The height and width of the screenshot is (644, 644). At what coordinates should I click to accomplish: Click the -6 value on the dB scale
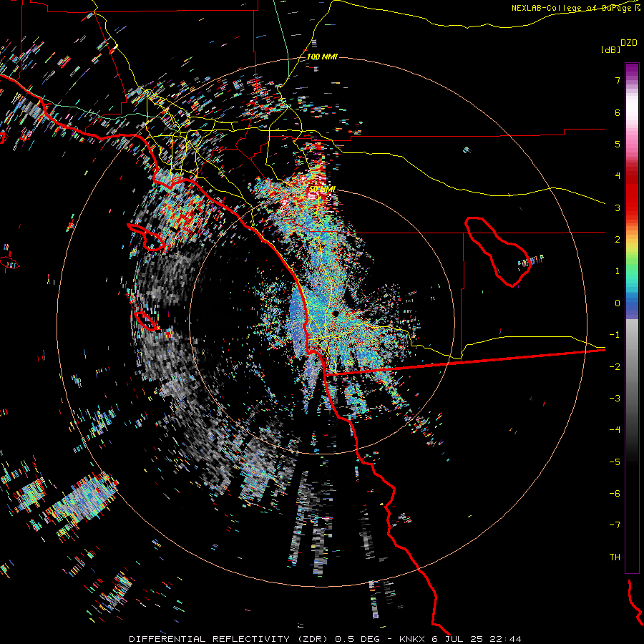[615, 494]
